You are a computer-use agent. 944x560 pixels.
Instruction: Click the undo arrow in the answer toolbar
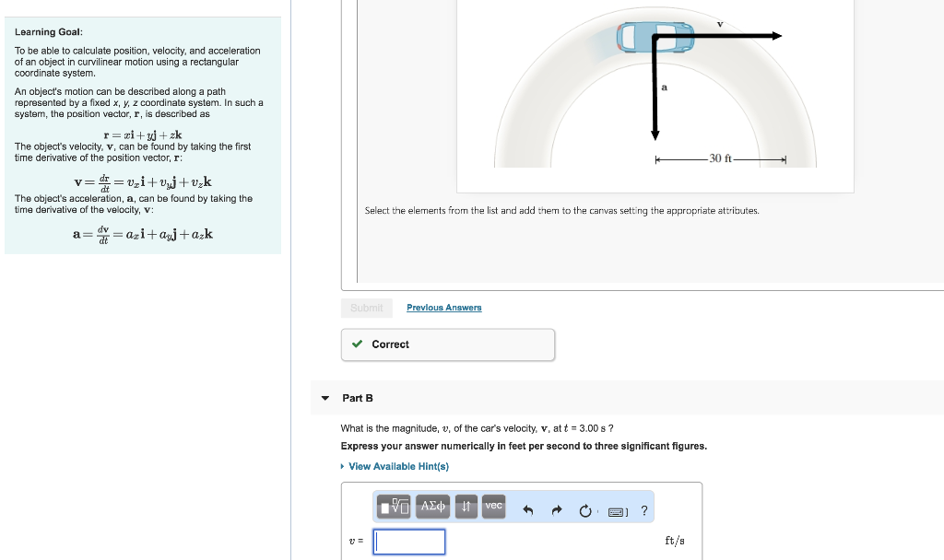(x=527, y=508)
